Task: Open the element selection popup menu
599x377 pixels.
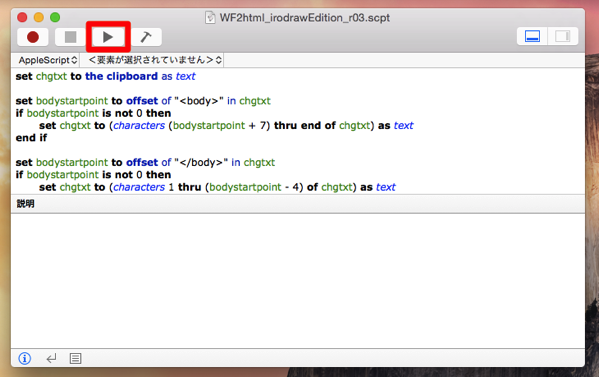Action: (155, 60)
